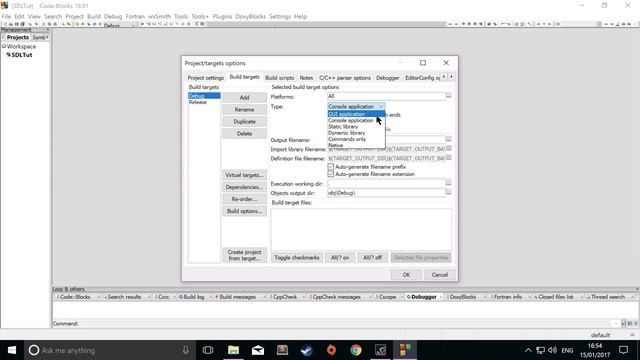Choose Native in the Type list

tap(356, 145)
